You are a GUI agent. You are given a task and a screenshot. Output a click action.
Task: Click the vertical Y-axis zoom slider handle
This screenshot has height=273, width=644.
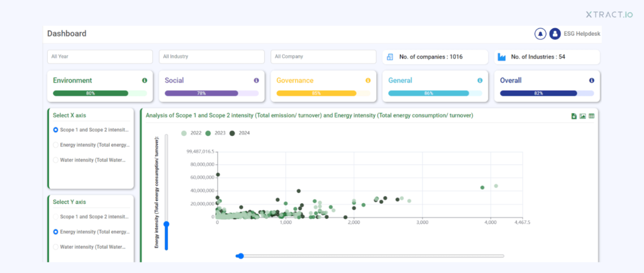tap(166, 224)
